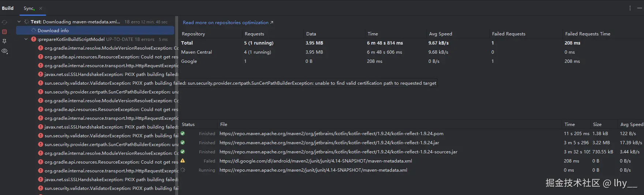Open the three-dot options menu
644x195 pixels.
(630, 8)
